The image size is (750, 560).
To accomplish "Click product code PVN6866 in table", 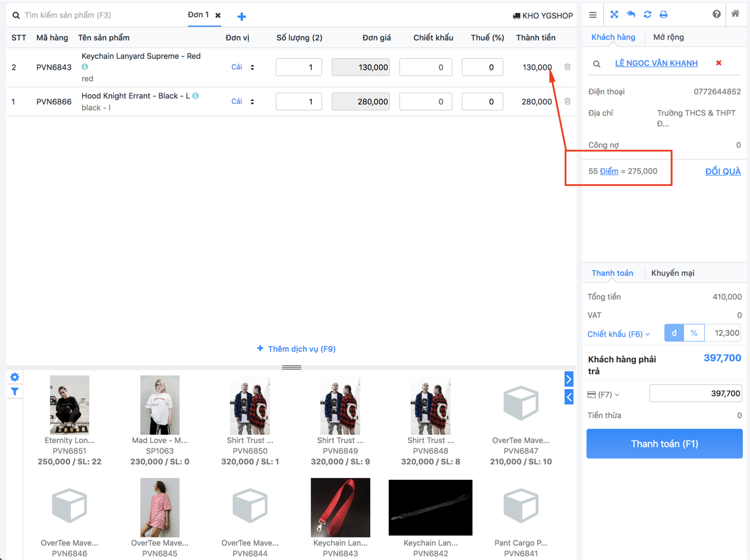I will (x=54, y=102).
